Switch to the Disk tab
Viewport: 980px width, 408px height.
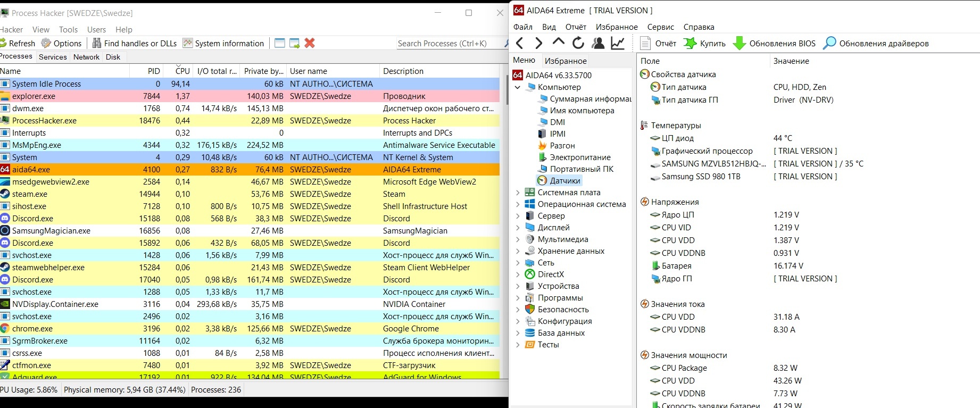(113, 57)
